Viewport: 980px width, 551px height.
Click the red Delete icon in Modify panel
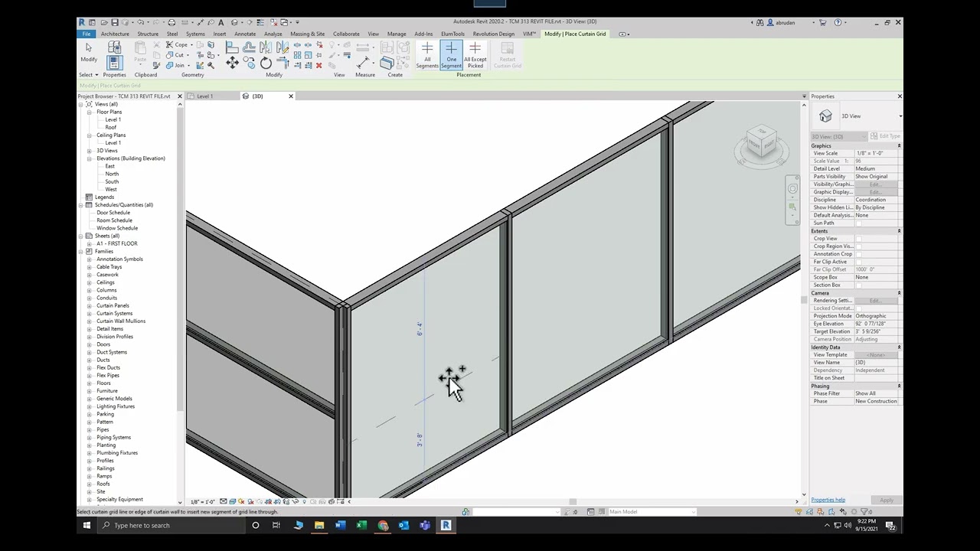point(318,66)
